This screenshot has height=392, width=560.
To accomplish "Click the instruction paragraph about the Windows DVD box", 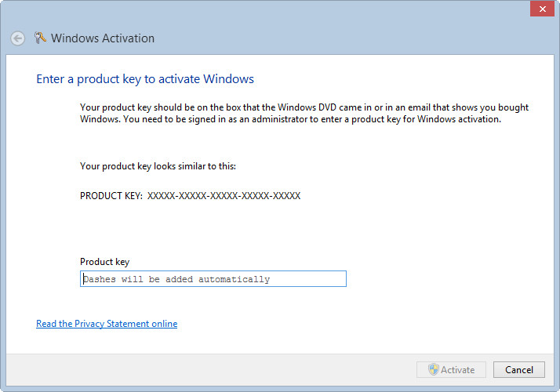I will [x=304, y=113].
